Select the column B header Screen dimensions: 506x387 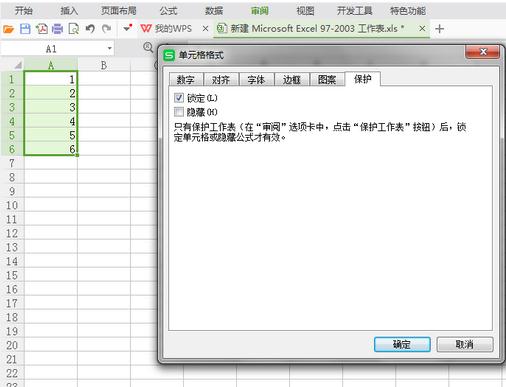pos(104,65)
